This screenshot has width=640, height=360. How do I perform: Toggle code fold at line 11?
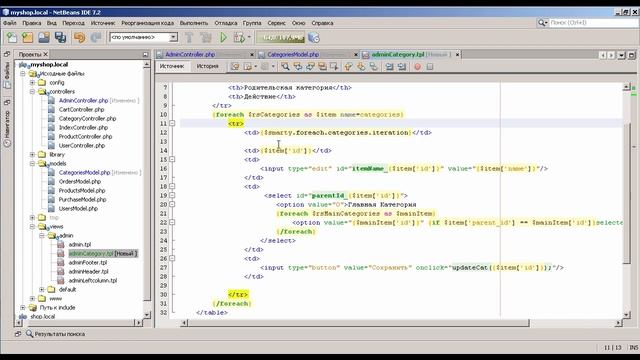point(172,123)
